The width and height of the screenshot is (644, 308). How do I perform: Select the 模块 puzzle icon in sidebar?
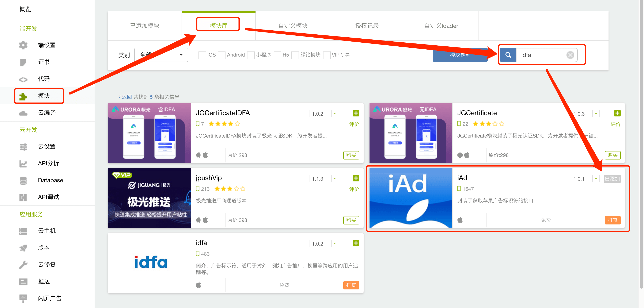(x=23, y=96)
